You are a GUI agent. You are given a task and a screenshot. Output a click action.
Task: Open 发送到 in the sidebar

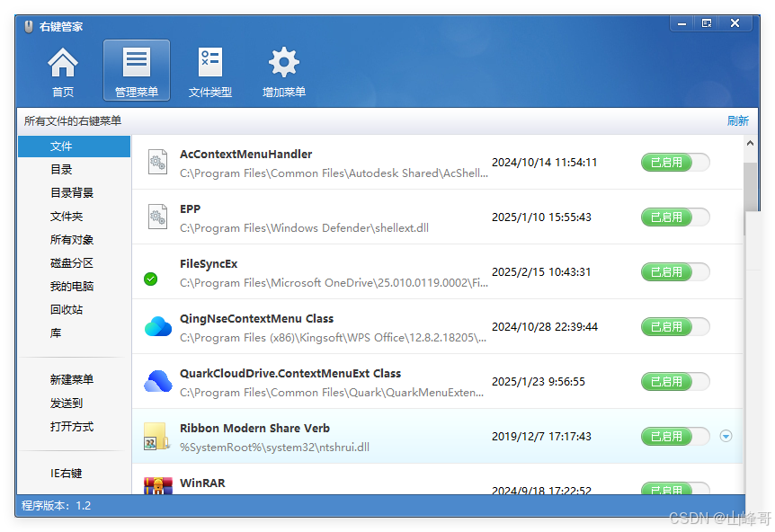pyautogui.click(x=67, y=403)
